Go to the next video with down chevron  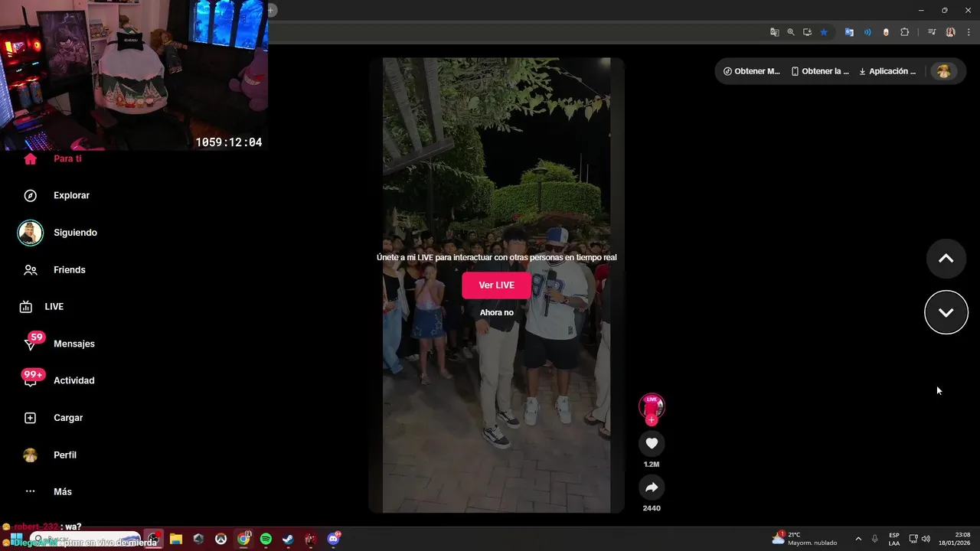point(946,312)
